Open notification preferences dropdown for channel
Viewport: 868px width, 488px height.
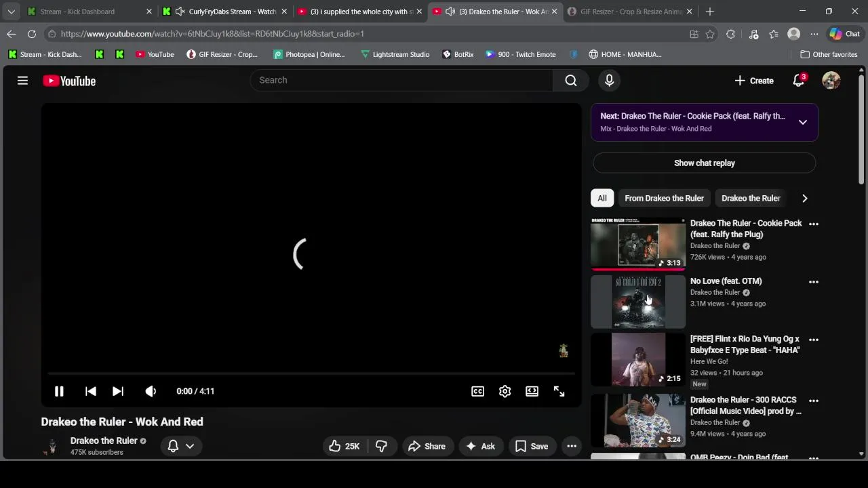(181, 446)
